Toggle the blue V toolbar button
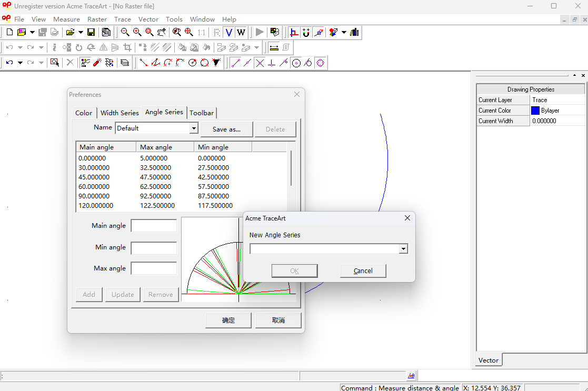 229,32
